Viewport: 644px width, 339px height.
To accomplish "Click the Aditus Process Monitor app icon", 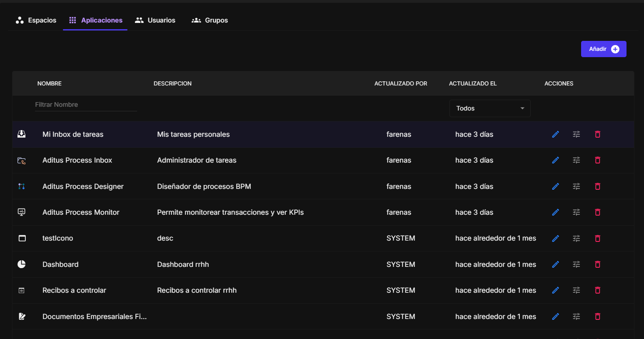I will [22, 212].
